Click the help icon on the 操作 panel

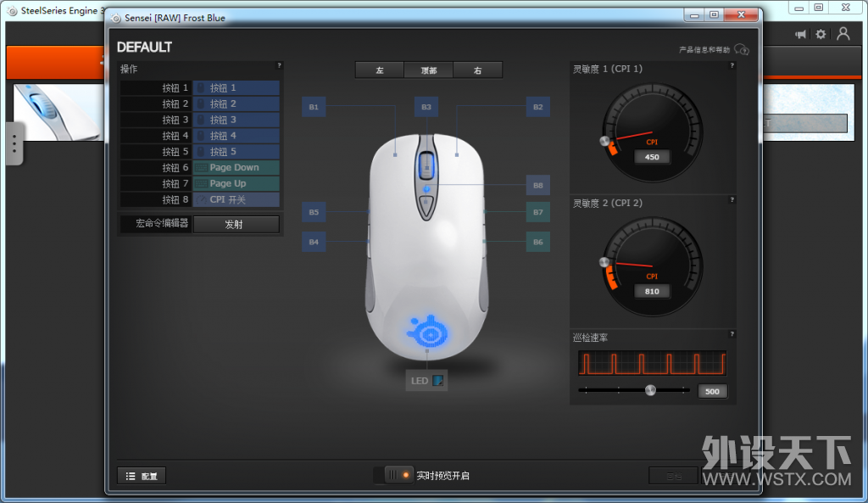pos(279,65)
